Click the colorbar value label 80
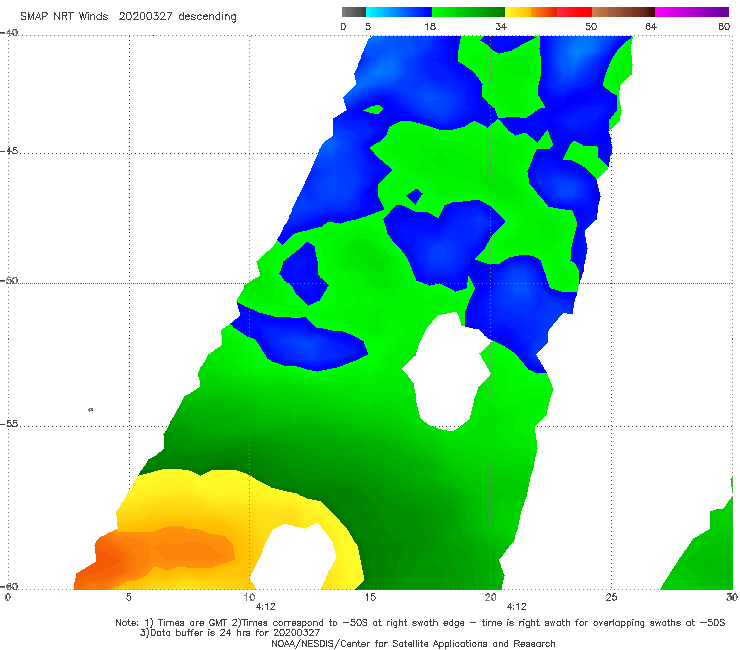This screenshot has height=650, width=740. 724,27
